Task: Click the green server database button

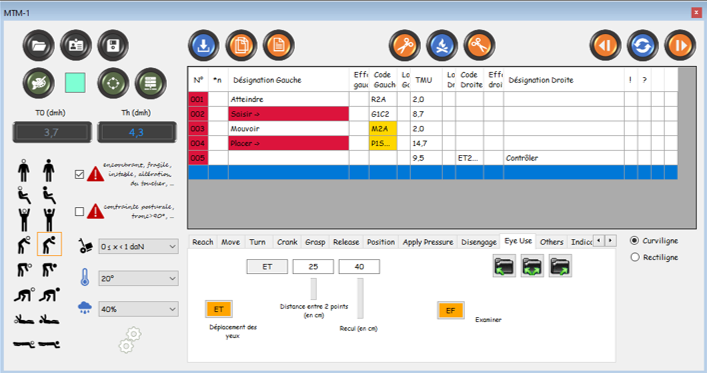Action: 151,83
